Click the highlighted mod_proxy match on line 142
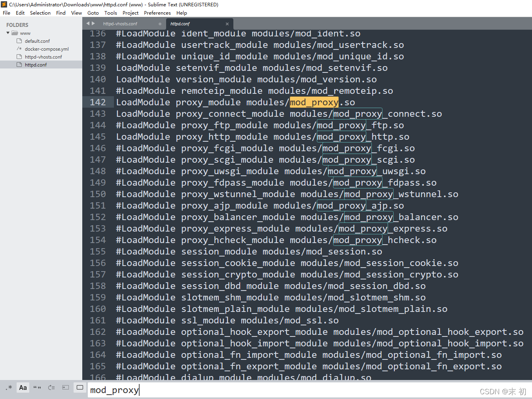This screenshot has height=399, width=532. coord(314,103)
